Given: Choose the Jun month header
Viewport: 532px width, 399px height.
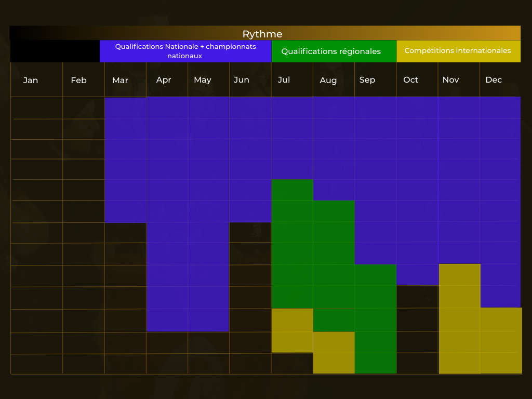Looking at the screenshot, I should coord(242,80).
